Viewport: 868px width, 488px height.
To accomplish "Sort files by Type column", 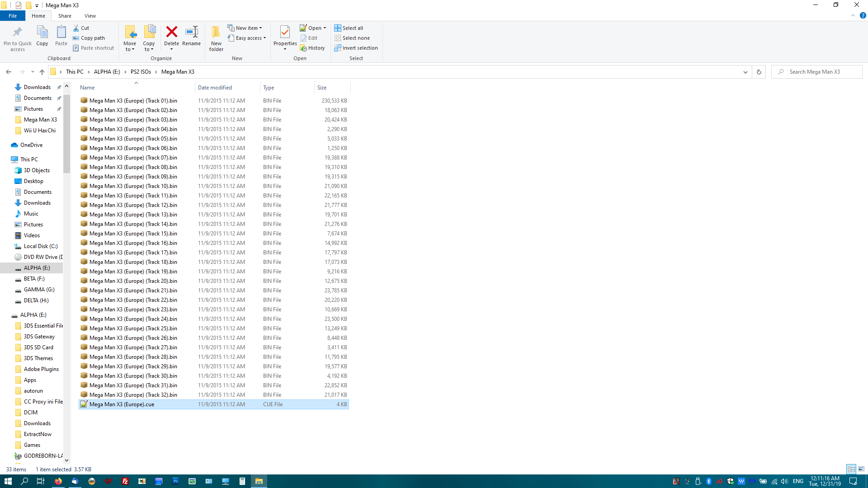I will pyautogui.click(x=288, y=88).
